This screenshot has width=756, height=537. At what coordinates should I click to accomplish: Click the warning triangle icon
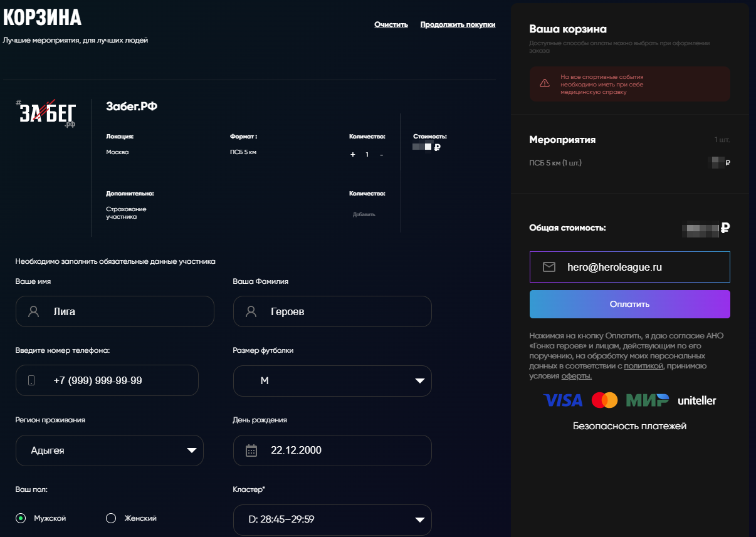click(x=544, y=83)
